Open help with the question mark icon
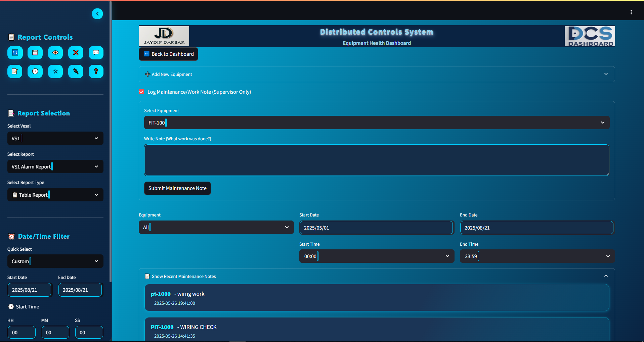 (96, 71)
